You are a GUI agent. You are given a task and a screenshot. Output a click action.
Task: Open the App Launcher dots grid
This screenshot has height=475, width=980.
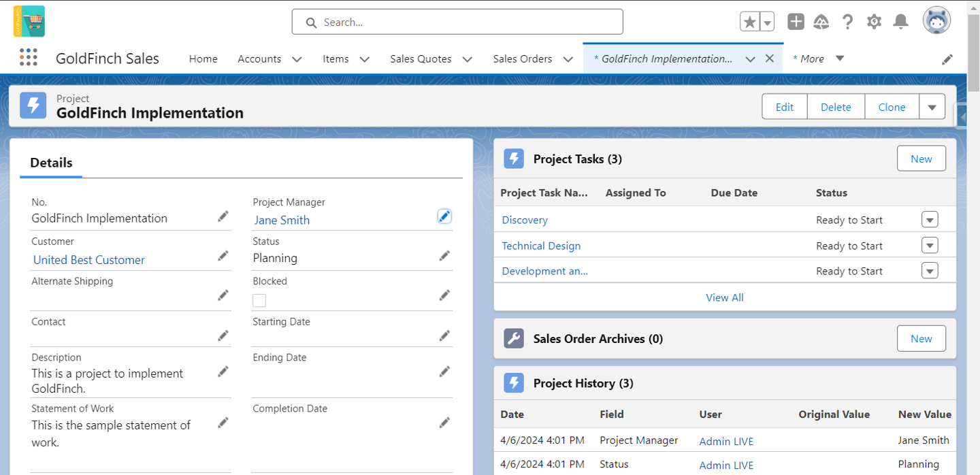tap(29, 58)
